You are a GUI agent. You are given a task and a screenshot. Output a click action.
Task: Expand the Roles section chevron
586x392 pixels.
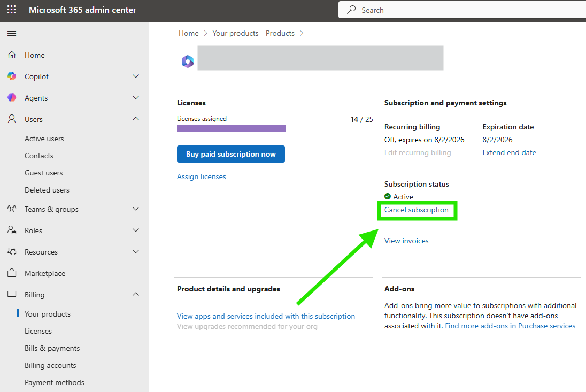tap(136, 230)
